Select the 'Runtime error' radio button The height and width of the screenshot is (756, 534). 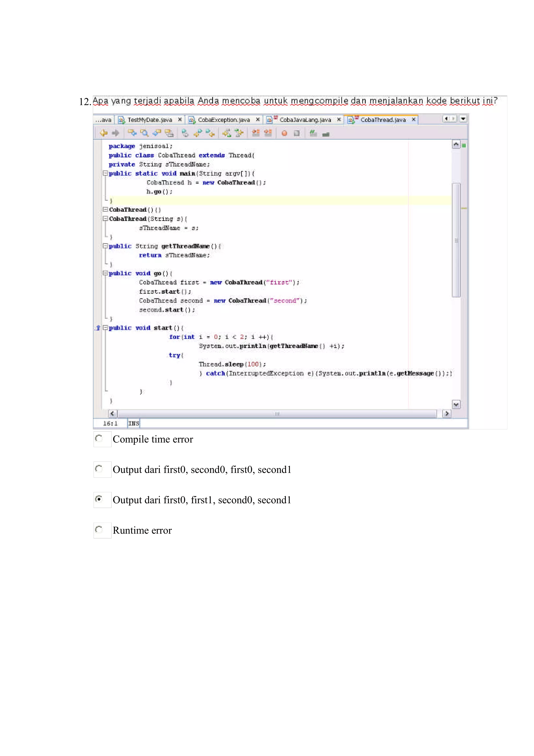(x=99, y=530)
